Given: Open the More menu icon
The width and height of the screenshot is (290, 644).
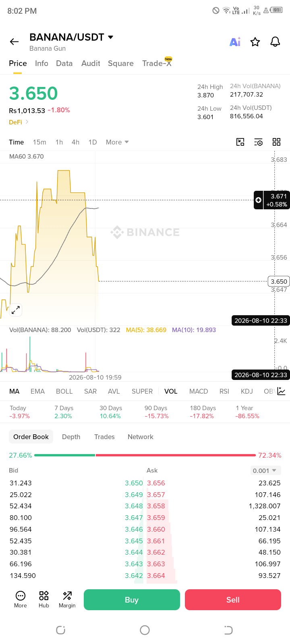Looking at the screenshot, I should coord(21,599).
